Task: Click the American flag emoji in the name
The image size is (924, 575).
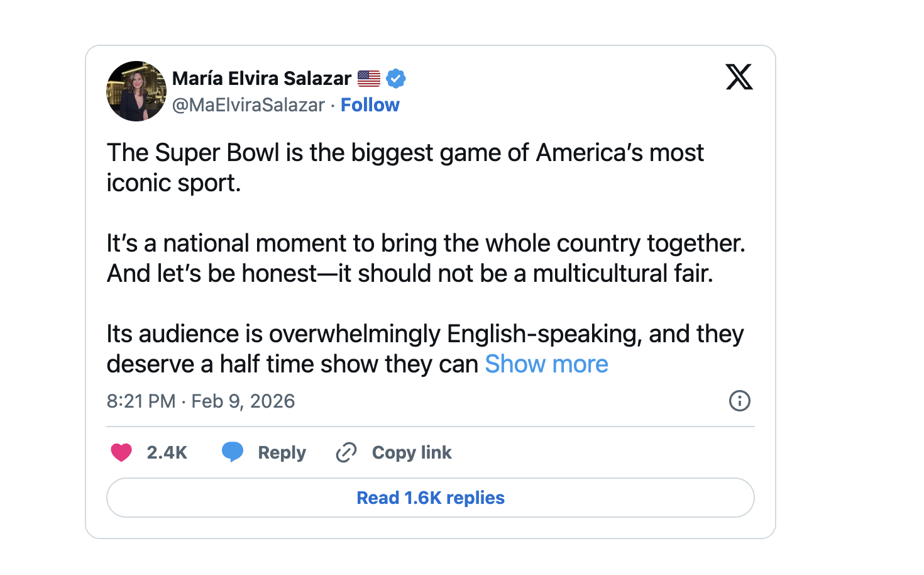Action: (369, 78)
